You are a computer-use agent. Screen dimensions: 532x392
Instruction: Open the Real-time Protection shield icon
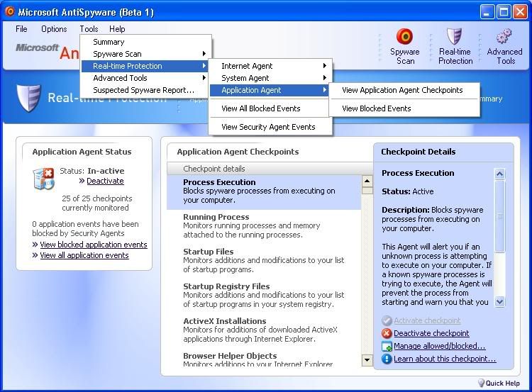click(x=454, y=36)
